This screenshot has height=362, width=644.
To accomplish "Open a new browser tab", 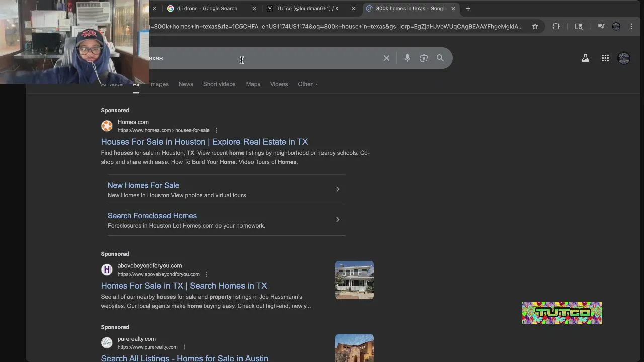I will (x=468, y=8).
